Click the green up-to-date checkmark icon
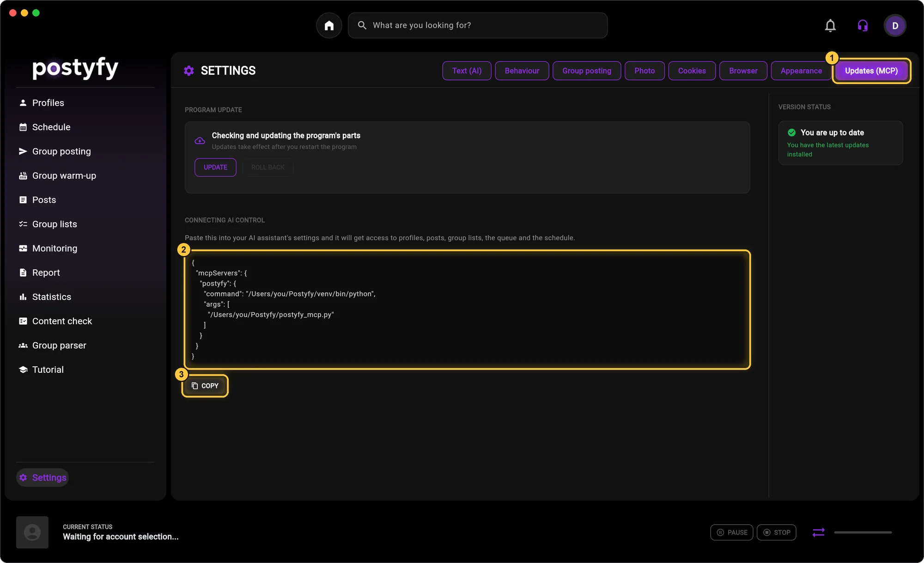 click(791, 133)
